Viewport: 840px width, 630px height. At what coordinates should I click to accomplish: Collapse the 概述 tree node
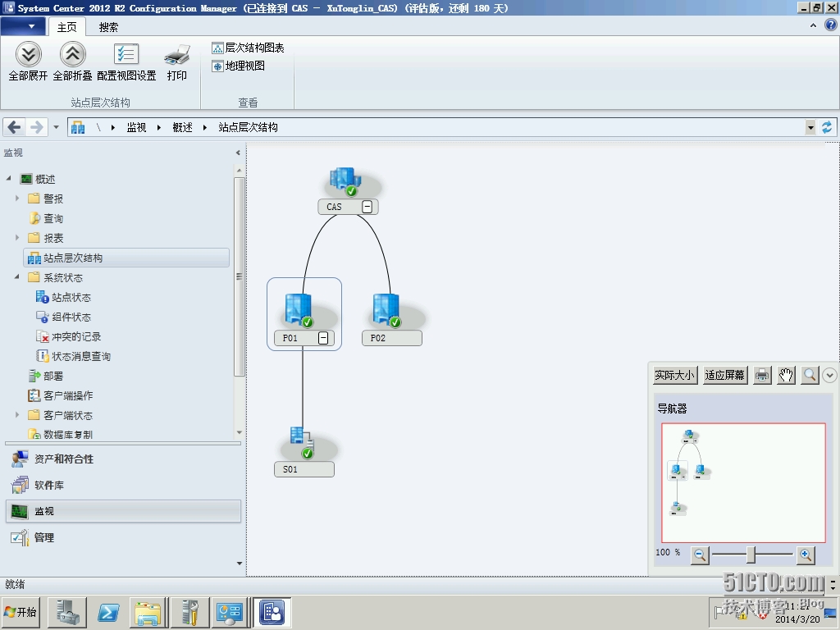click(x=8, y=178)
